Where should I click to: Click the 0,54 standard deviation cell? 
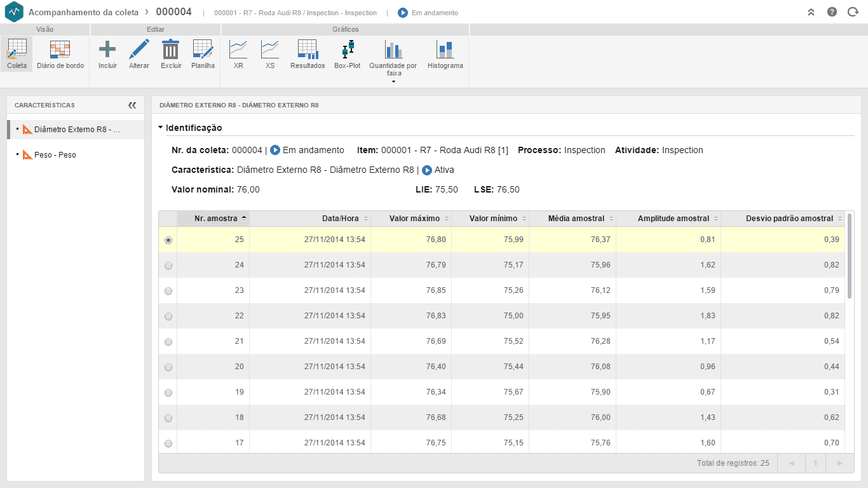click(x=783, y=341)
